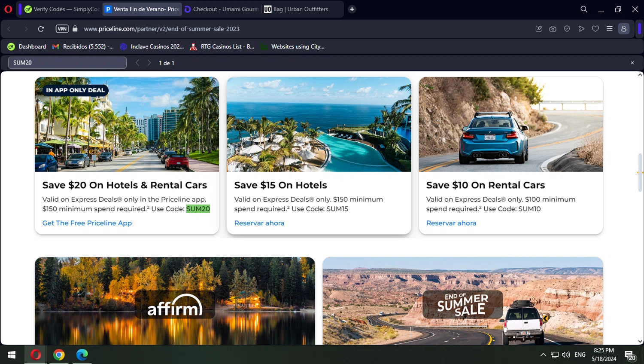
Task: Click the tab search magnifier icon
Action: pyautogui.click(x=584, y=9)
